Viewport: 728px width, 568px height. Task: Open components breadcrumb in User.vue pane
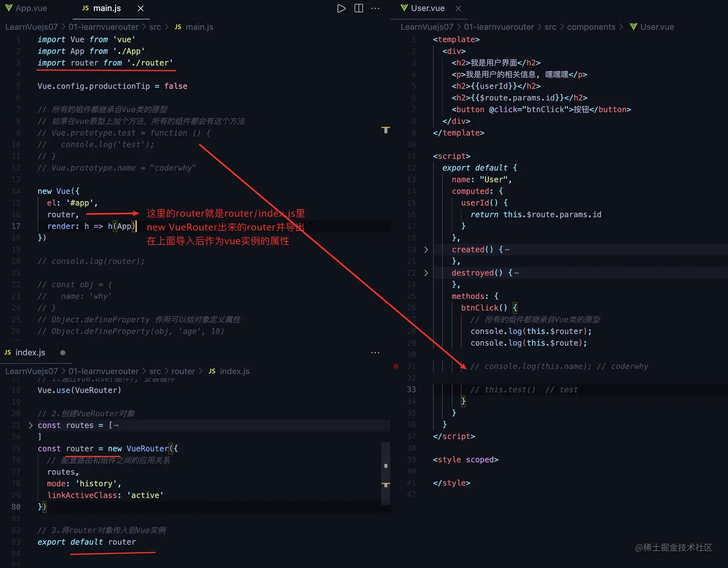591,27
